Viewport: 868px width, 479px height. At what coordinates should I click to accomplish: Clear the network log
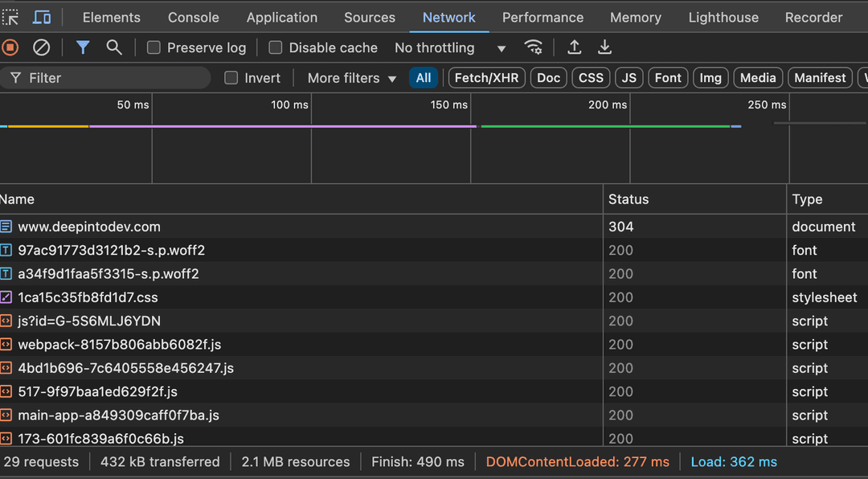(x=41, y=47)
